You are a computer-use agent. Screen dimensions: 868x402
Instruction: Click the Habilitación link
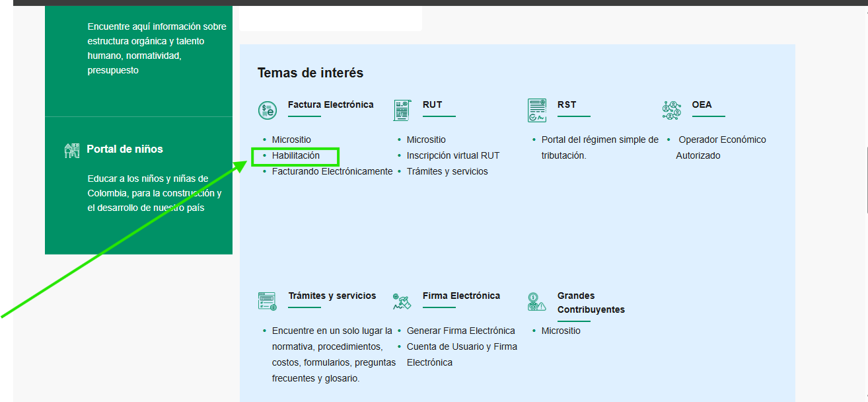click(296, 155)
